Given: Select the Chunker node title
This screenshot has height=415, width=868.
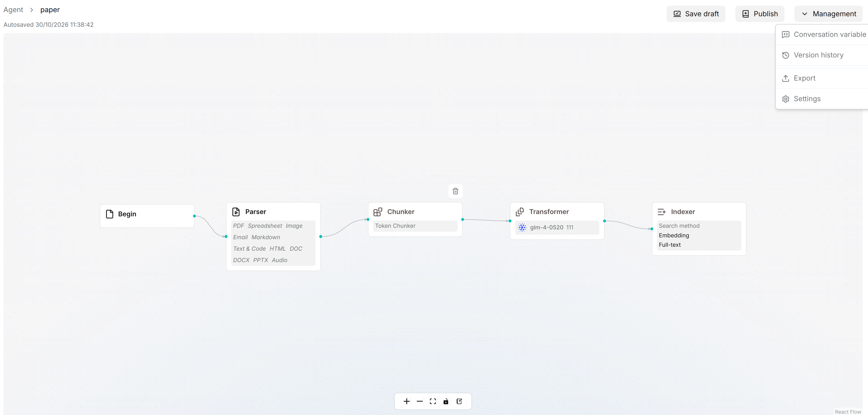Looking at the screenshot, I should point(401,212).
